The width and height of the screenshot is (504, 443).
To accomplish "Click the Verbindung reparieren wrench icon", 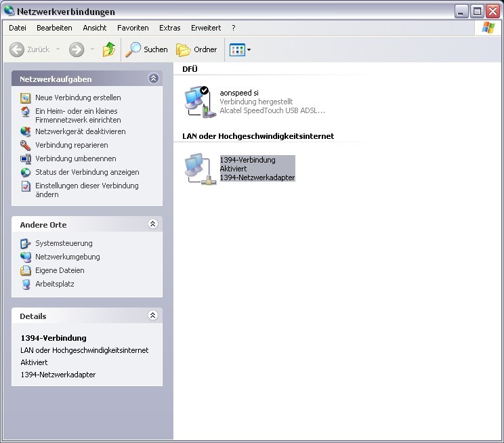I will [25, 145].
